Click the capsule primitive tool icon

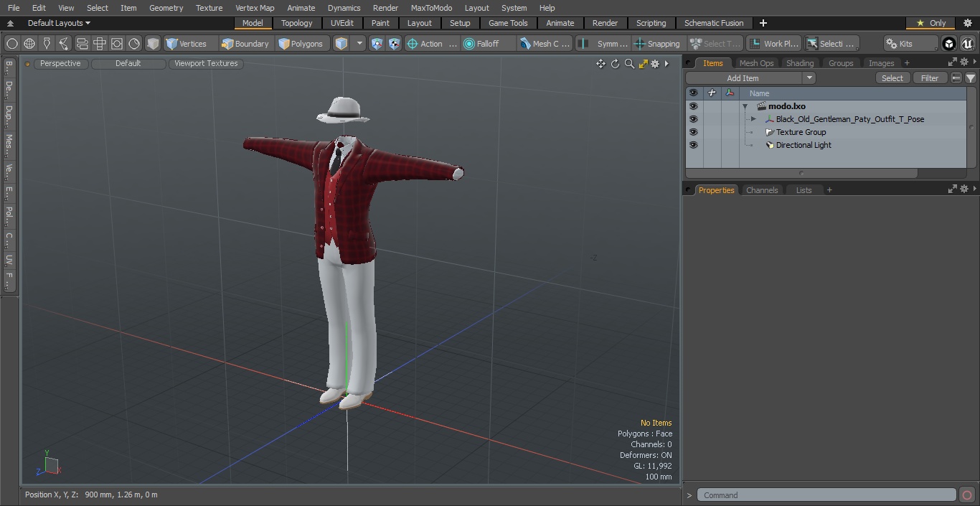click(82, 44)
